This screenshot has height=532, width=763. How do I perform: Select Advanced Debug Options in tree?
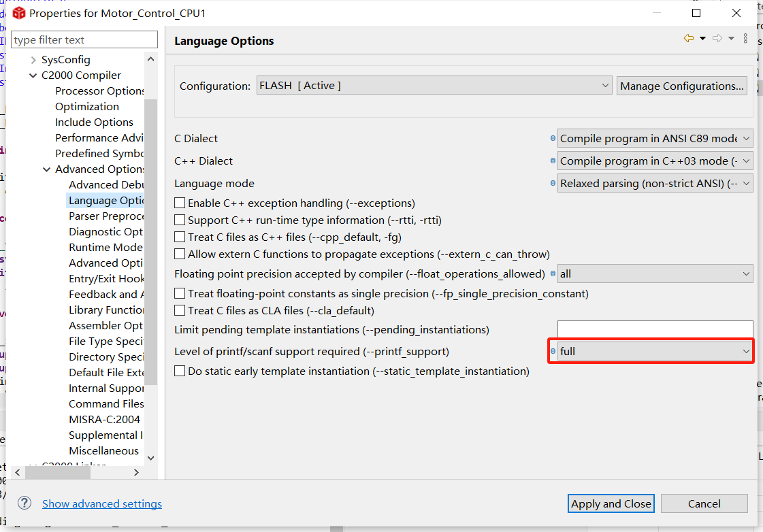coord(106,185)
